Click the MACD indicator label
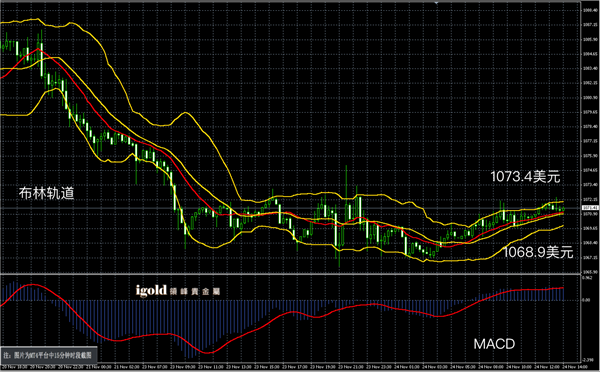This screenshot has height=372, width=600. (x=494, y=344)
